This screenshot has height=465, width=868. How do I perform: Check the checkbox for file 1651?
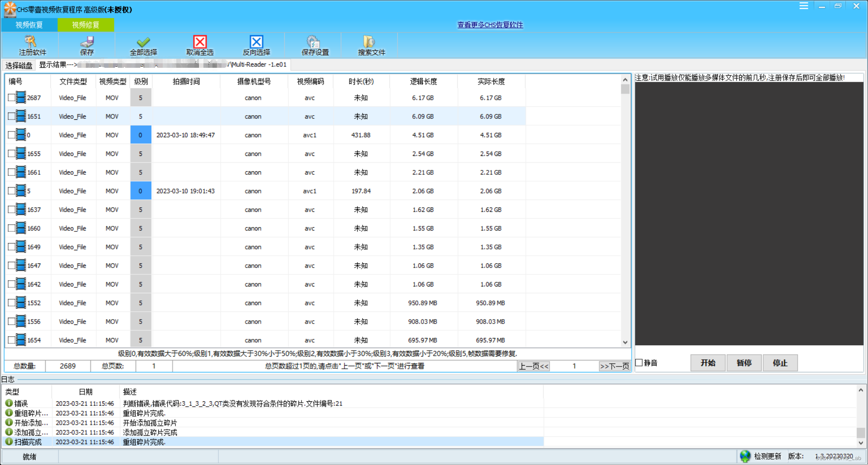pyautogui.click(x=11, y=116)
